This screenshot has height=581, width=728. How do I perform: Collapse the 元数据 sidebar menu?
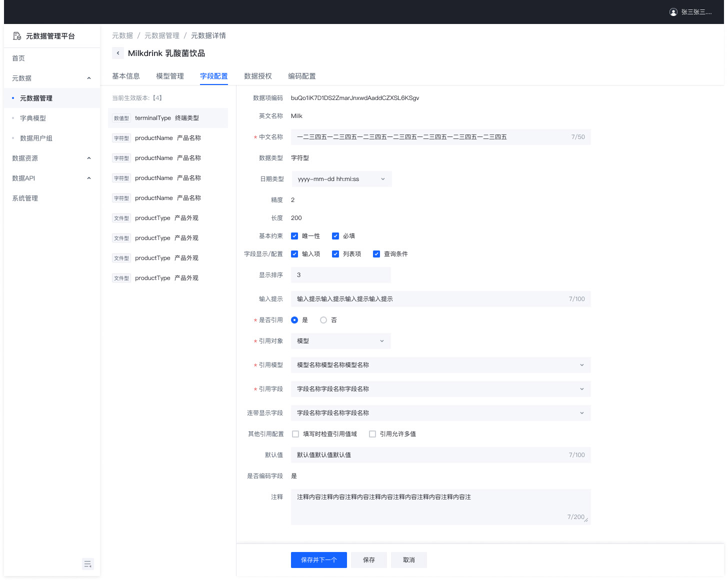click(x=52, y=78)
